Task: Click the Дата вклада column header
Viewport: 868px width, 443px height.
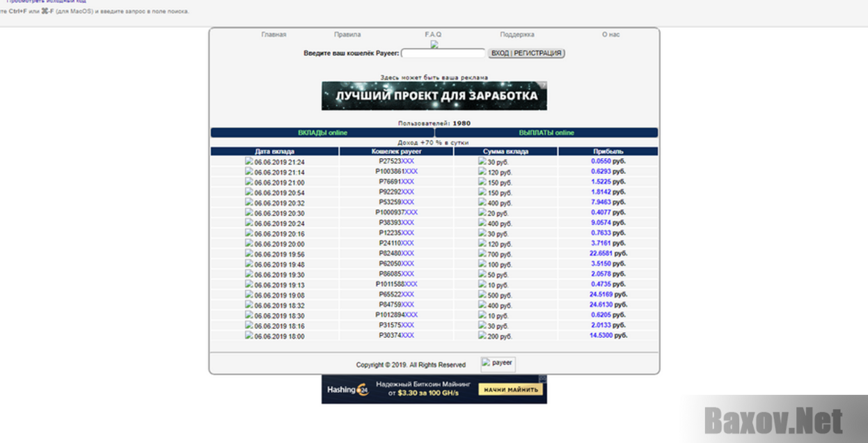Action: click(x=275, y=151)
